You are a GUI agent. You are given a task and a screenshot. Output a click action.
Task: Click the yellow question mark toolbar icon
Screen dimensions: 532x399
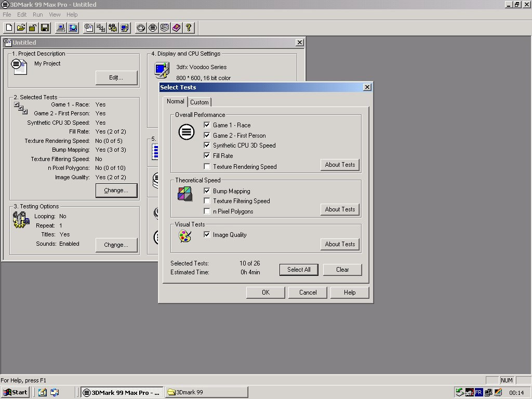[188, 28]
